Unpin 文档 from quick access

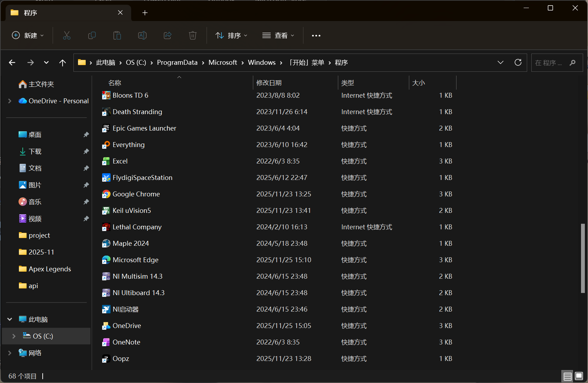tap(86, 168)
